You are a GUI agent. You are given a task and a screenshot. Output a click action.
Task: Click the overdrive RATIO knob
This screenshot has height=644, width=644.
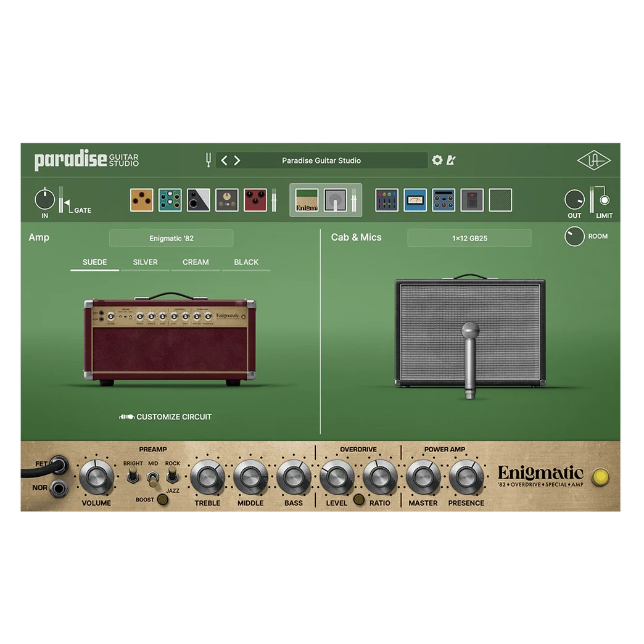coord(380,477)
